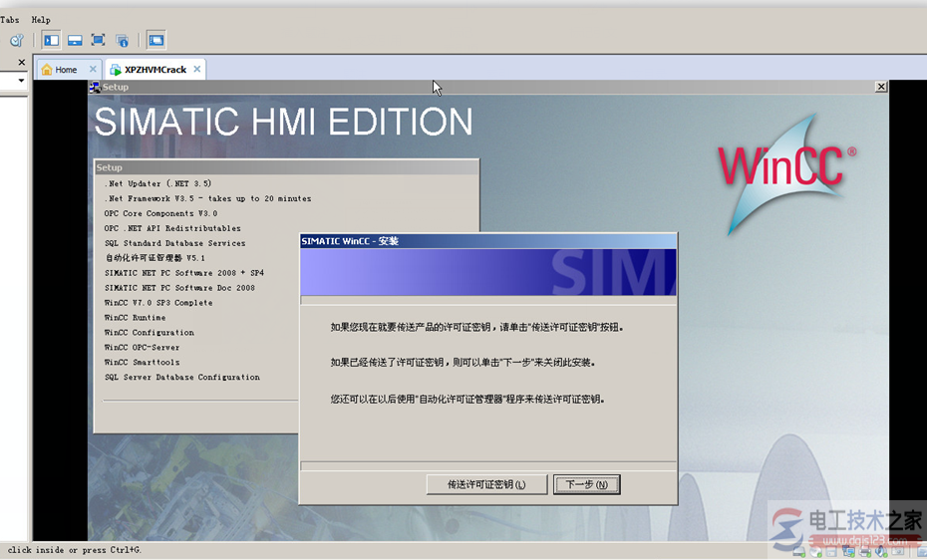
Task: Select the XPZHVMCrack tab
Action: tap(155, 70)
